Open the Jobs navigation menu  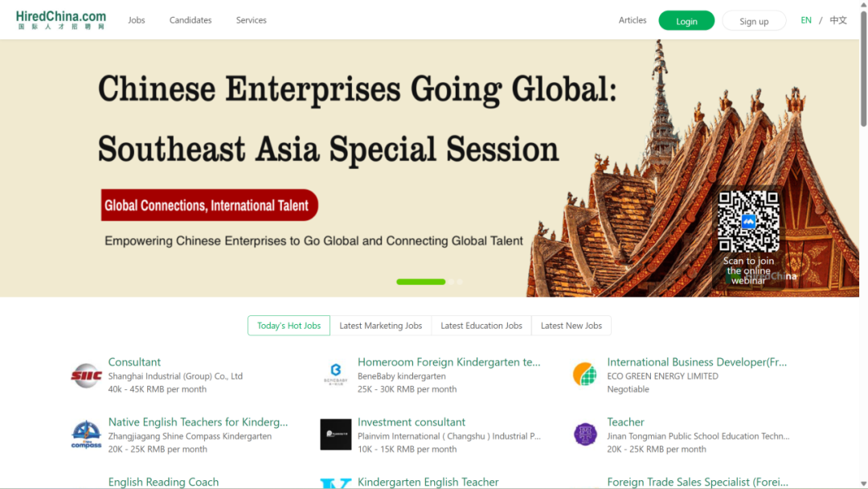[136, 20]
